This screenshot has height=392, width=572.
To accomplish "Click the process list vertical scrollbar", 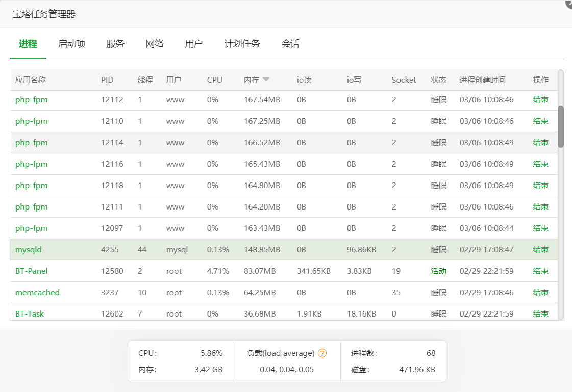I will [x=560, y=126].
